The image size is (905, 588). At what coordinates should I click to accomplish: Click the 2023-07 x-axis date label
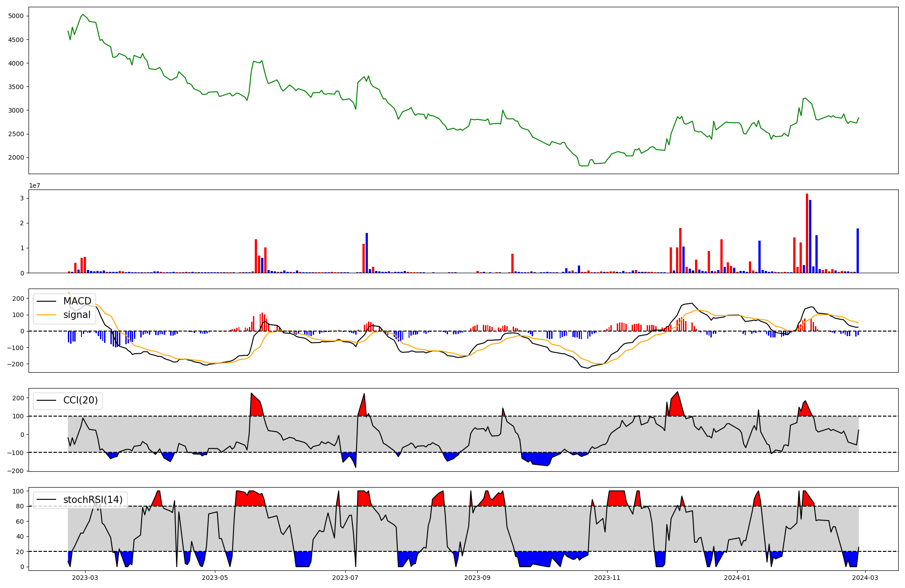coord(345,578)
